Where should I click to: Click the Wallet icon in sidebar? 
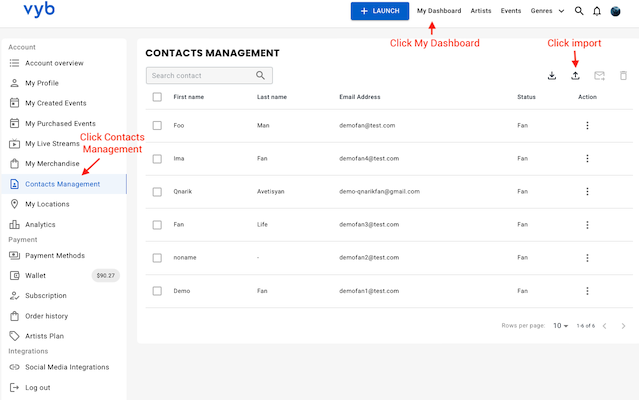click(x=14, y=276)
